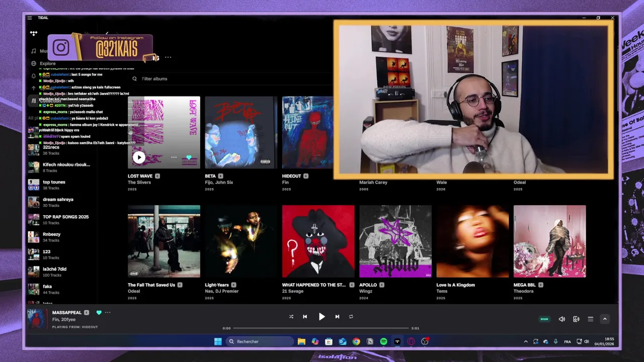Open Notion from the taskbar
This screenshot has width=644, height=362.
point(370,342)
